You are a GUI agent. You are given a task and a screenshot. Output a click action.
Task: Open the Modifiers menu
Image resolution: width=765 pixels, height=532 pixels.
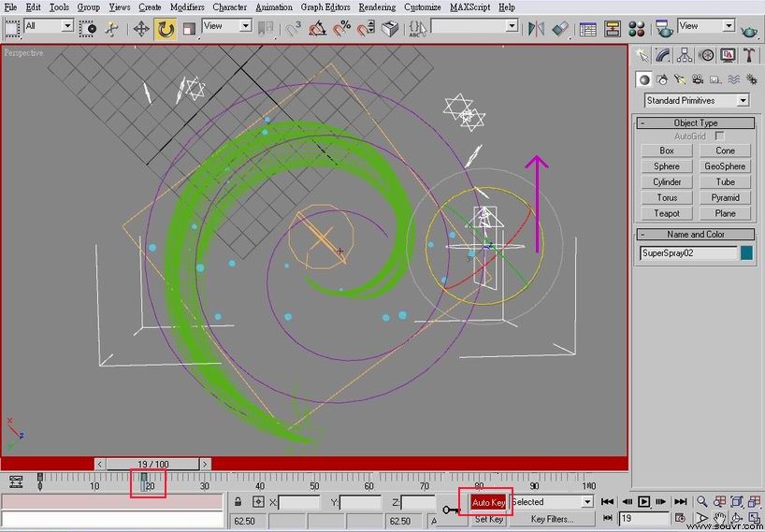(187, 7)
